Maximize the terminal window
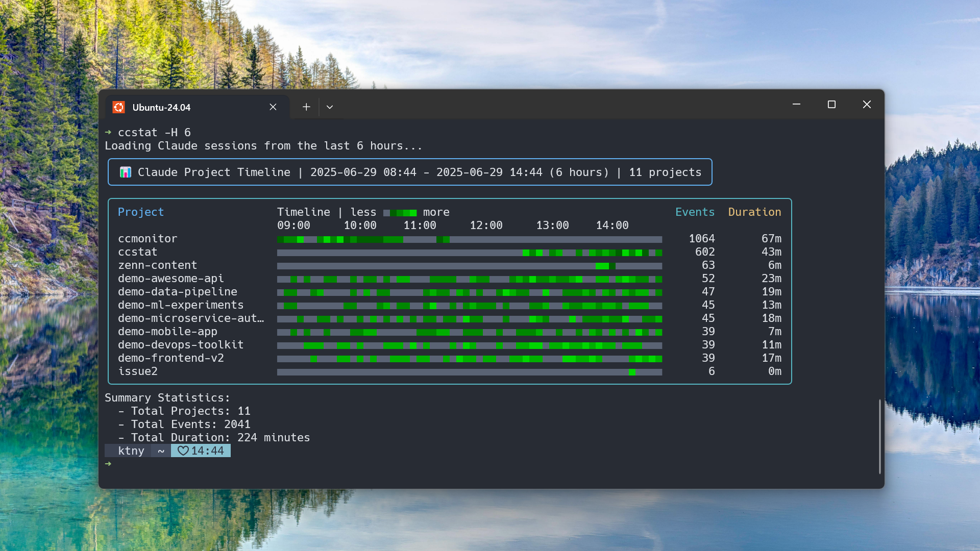This screenshot has width=980, height=551. tap(831, 104)
